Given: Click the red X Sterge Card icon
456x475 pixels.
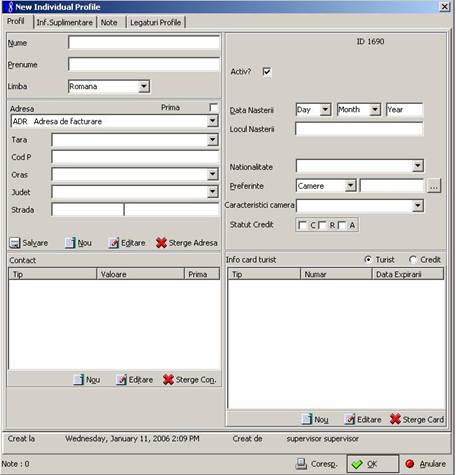Looking at the screenshot, I should tap(395, 419).
